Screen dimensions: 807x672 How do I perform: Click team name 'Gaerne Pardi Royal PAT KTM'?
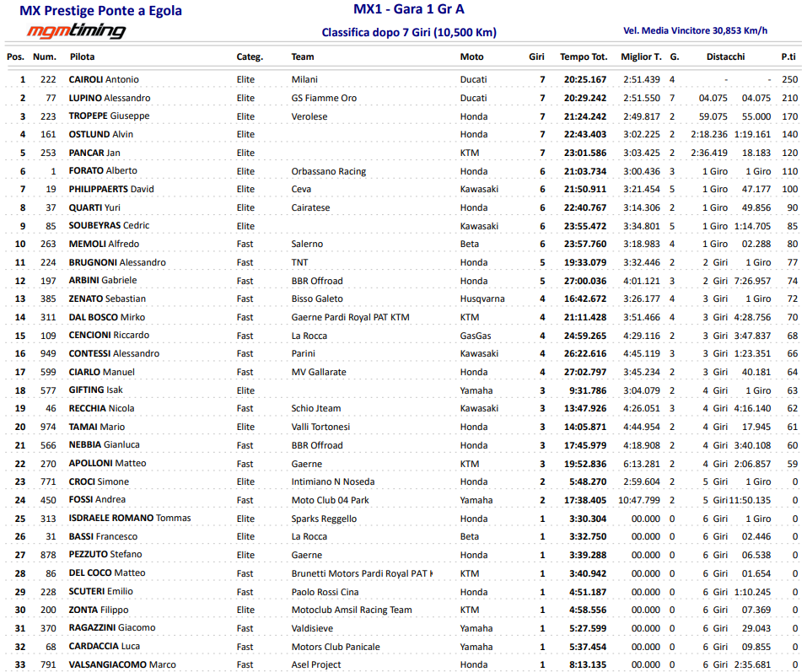point(351,317)
